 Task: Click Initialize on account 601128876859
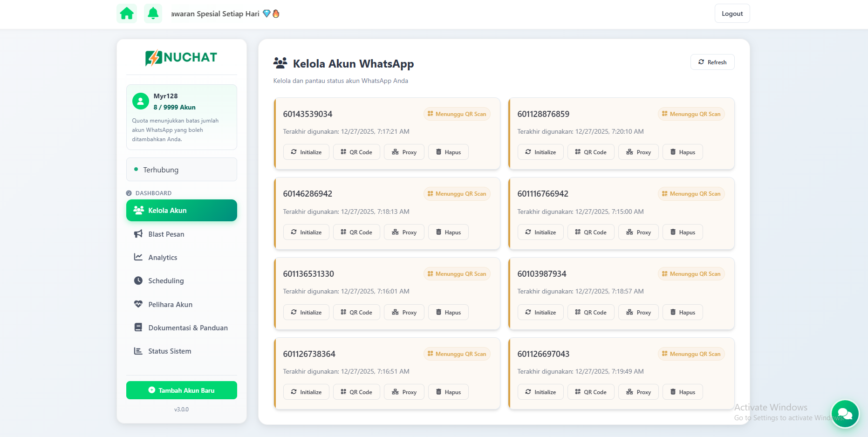pos(540,151)
